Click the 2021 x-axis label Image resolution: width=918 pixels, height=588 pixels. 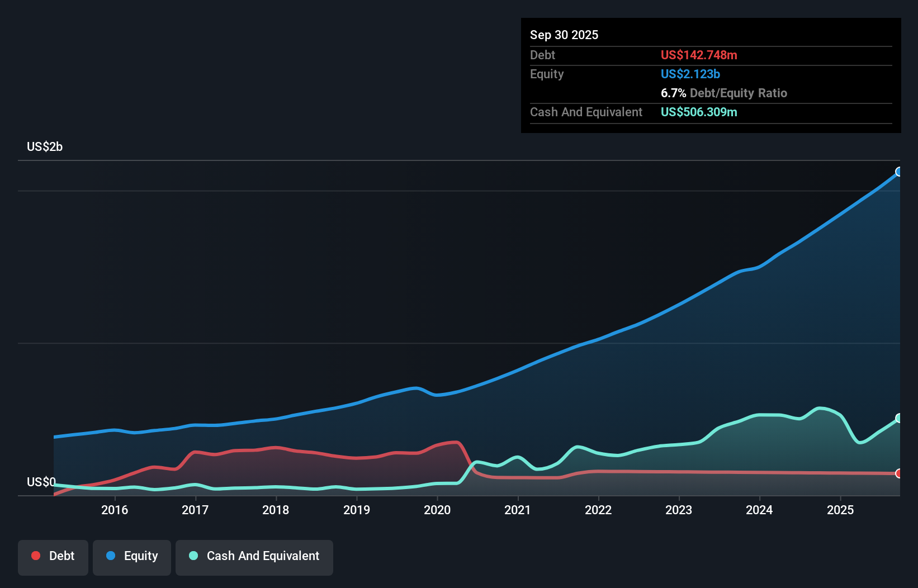518,510
